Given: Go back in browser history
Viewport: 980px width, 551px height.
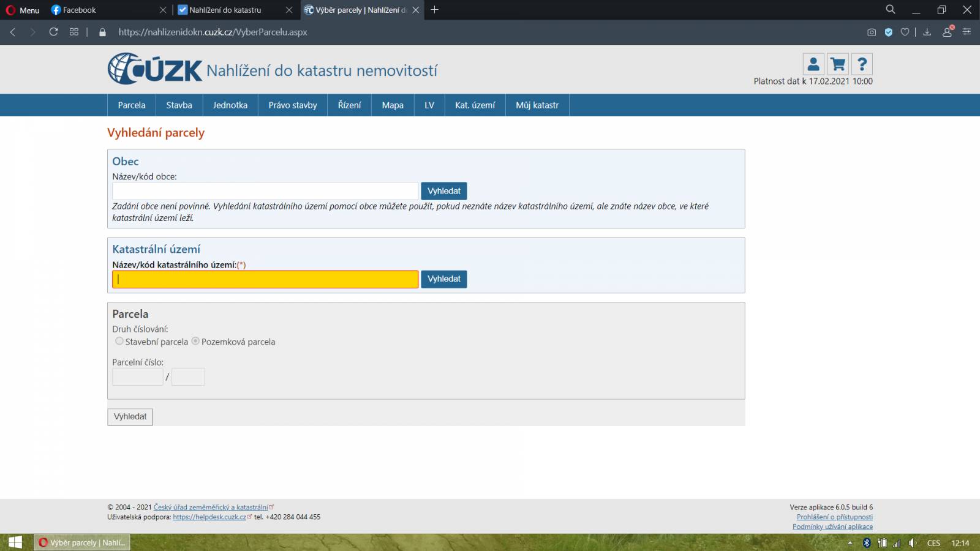Looking at the screenshot, I should click(13, 32).
